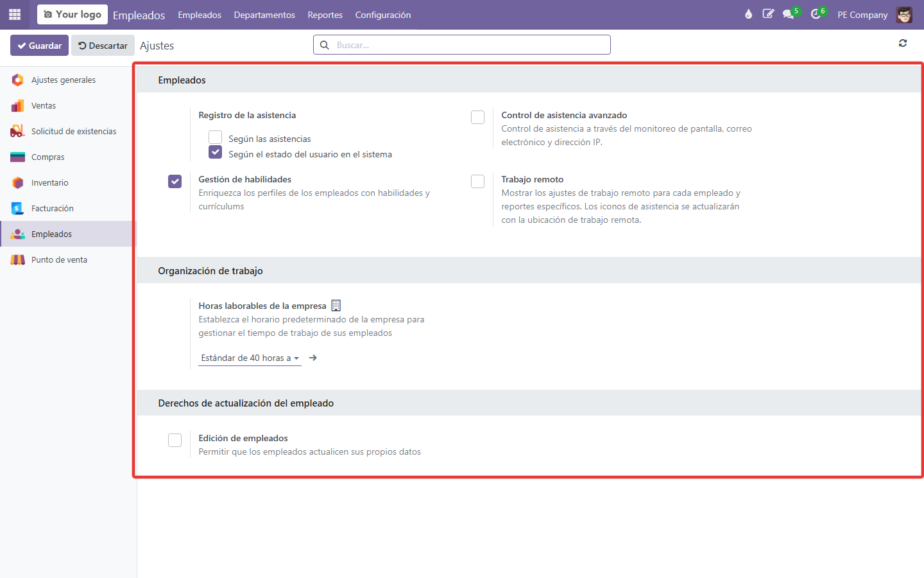Image resolution: width=924 pixels, height=578 pixels.
Task: Click the Facturación sidebar icon
Action: [x=18, y=208]
